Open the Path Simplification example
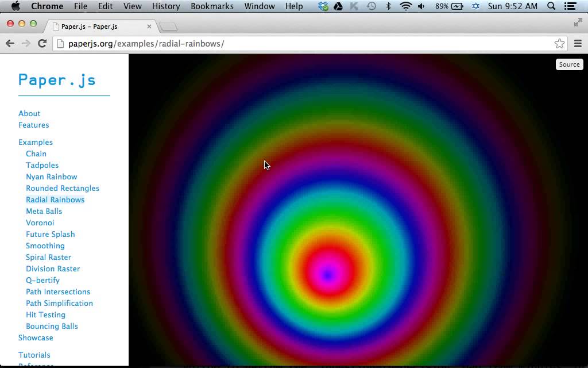The height and width of the screenshot is (368, 588). (59, 304)
